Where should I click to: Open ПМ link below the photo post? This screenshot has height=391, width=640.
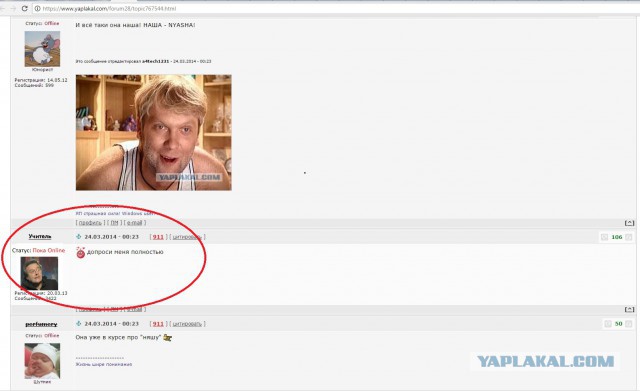pyautogui.click(x=114, y=223)
